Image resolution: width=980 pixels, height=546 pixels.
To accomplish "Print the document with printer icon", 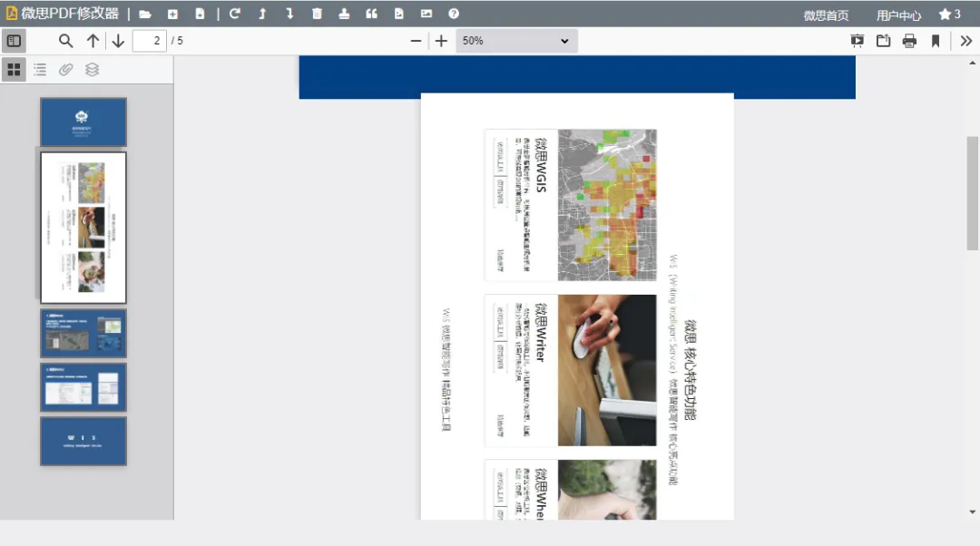I will coord(909,41).
